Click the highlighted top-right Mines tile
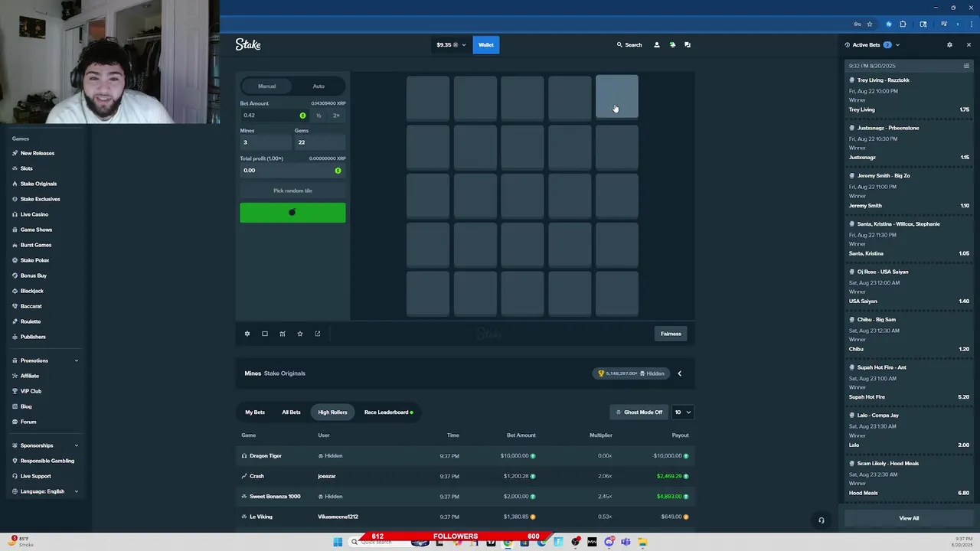The image size is (980, 551). pyautogui.click(x=617, y=96)
